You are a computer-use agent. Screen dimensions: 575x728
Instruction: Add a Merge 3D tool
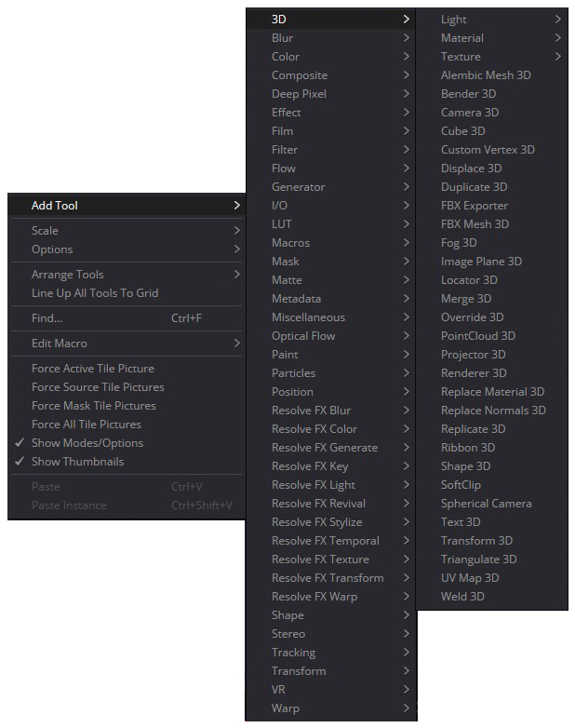click(x=492, y=299)
